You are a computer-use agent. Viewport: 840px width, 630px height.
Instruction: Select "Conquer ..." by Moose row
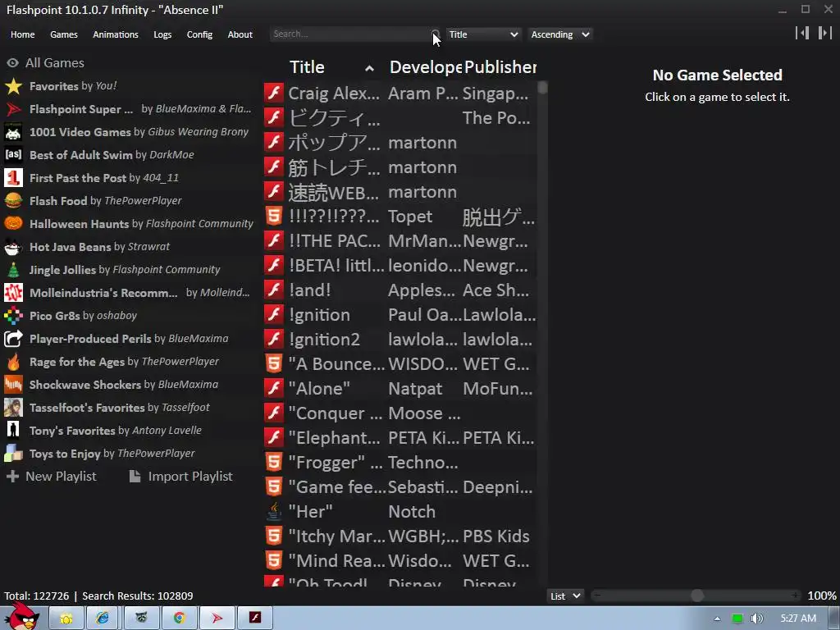click(400, 413)
